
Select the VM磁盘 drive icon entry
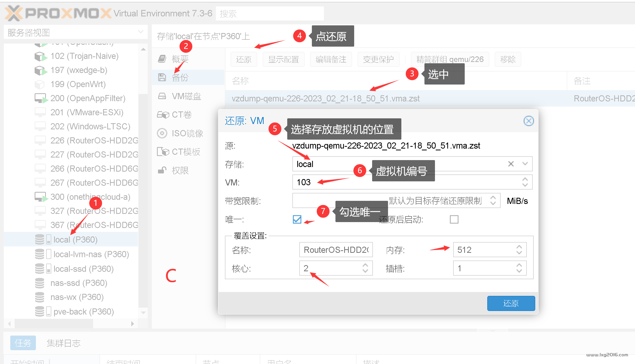coord(162,96)
